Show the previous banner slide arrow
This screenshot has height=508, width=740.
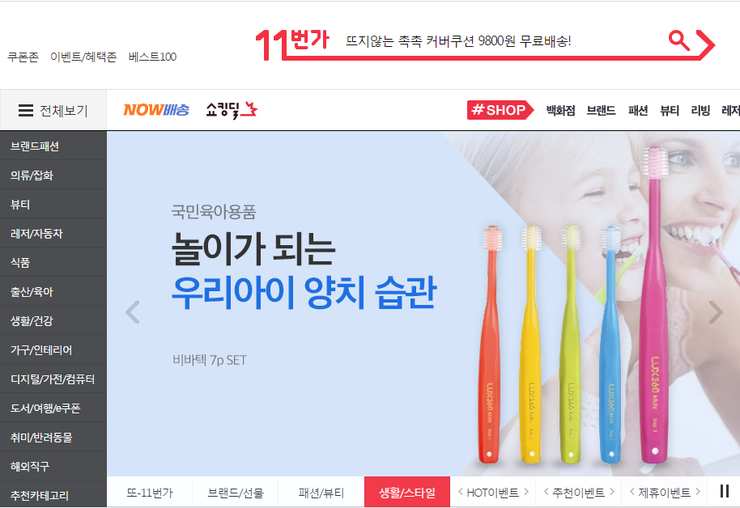[x=133, y=312]
